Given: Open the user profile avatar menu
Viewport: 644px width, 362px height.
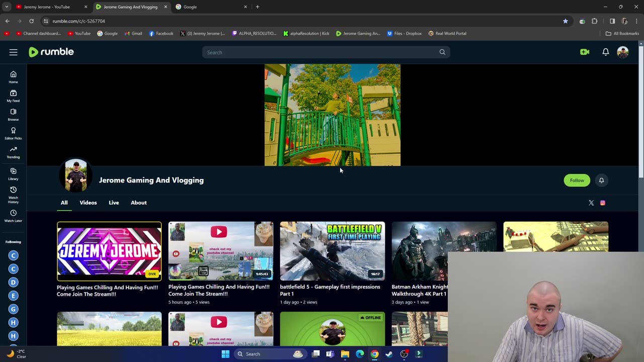Looking at the screenshot, I should 623,52.
